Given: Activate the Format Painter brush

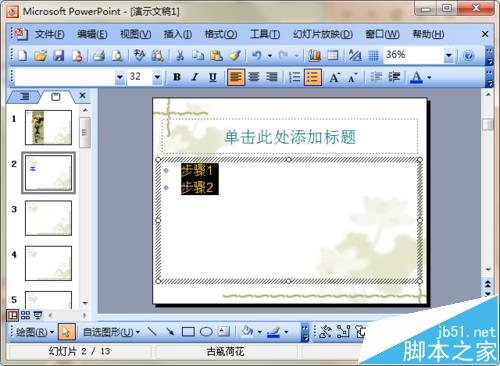Looking at the screenshot, I should pyautogui.click(x=235, y=55).
